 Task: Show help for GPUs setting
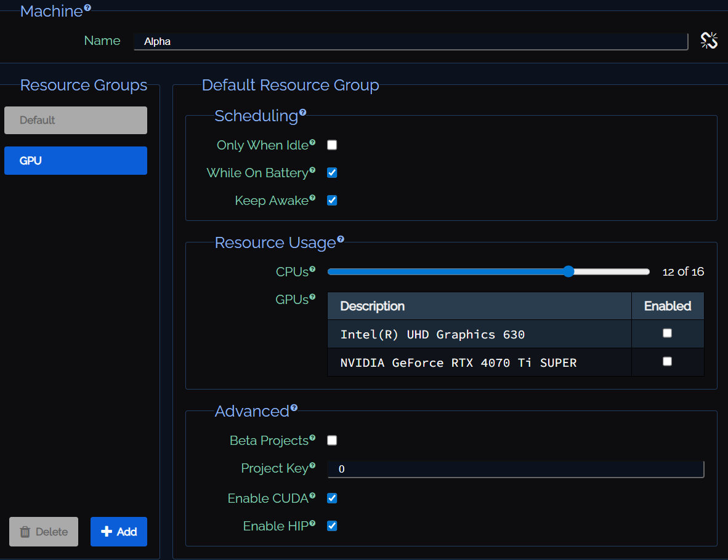[x=312, y=297]
